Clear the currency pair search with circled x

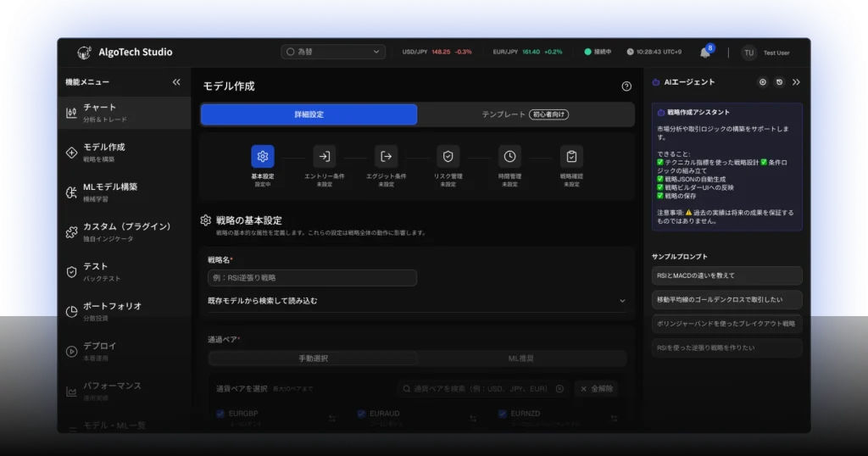click(559, 389)
